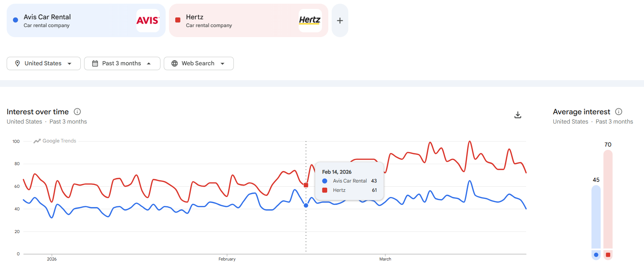Open the Interest over time info icon
This screenshot has height=272, width=644.
click(77, 112)
